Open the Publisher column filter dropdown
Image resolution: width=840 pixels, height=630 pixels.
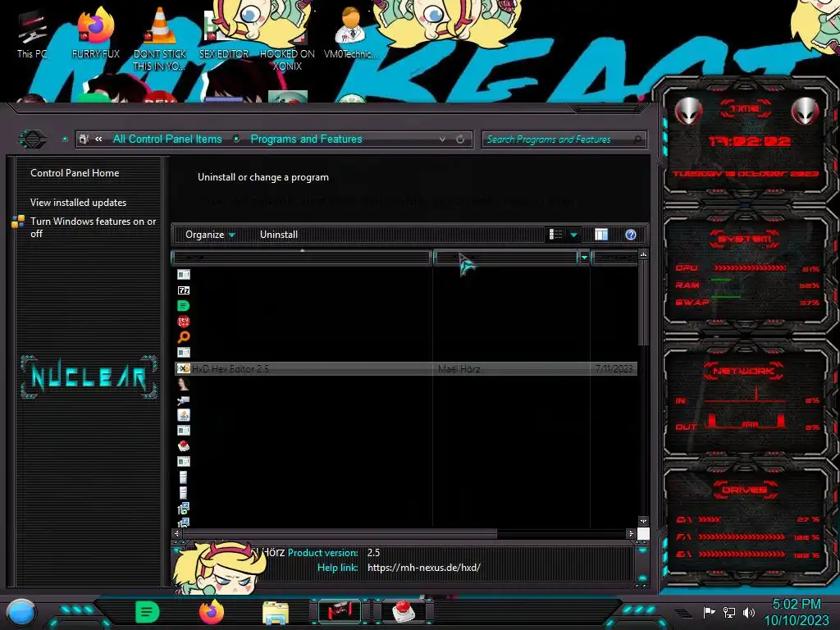coord(584,258)
